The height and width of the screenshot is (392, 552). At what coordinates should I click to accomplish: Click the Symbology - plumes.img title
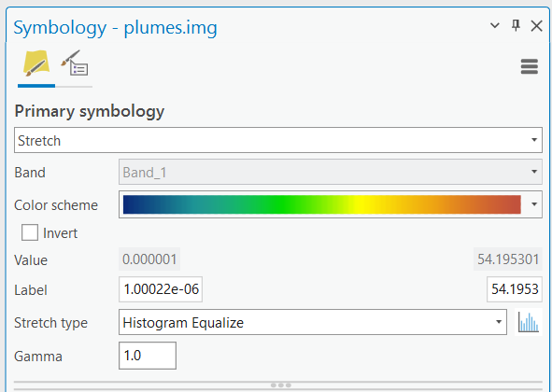(x=115, y=27)
